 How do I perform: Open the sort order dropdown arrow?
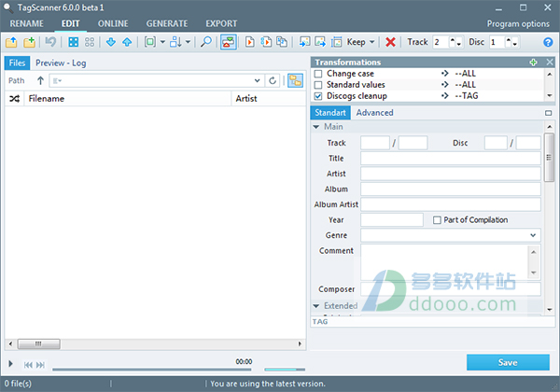[x=188, y=42]
